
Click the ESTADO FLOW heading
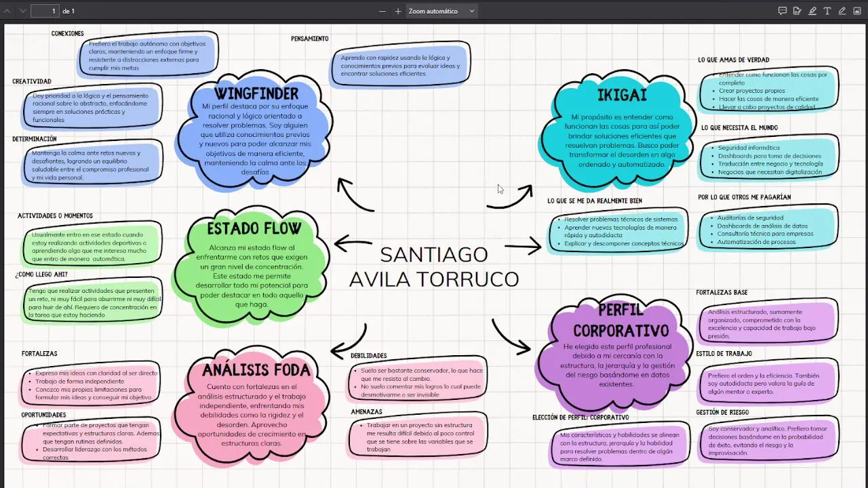coord(254,228)
